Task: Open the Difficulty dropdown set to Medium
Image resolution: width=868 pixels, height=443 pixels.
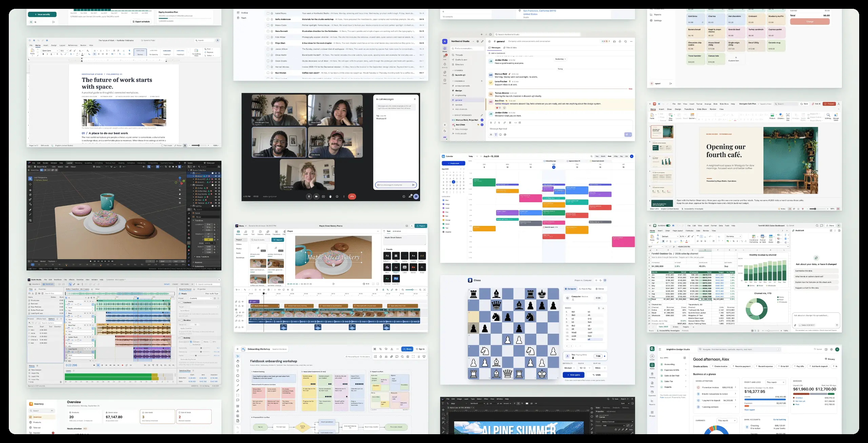Action: (x=570, y=368)
